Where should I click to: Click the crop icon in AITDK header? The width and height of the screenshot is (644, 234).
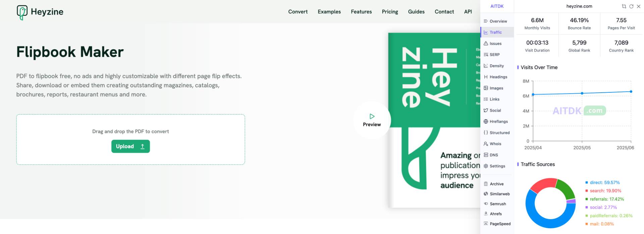pos(624,6)
